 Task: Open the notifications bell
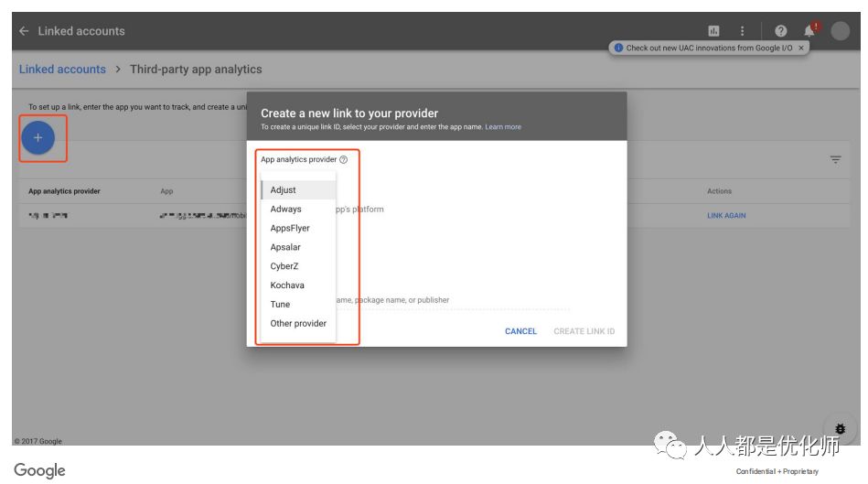[x=809, y=30]
